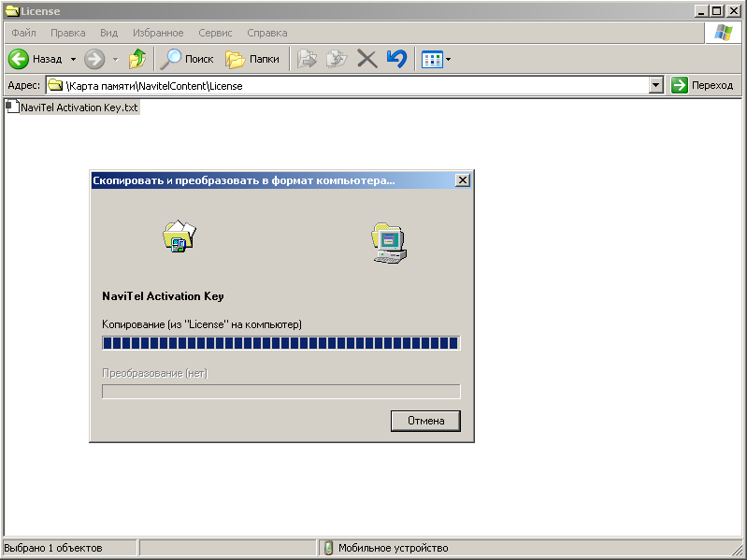This screenshot has width=747, height=560.
Task: Click the Переход go button
Action: click(703, 85)
